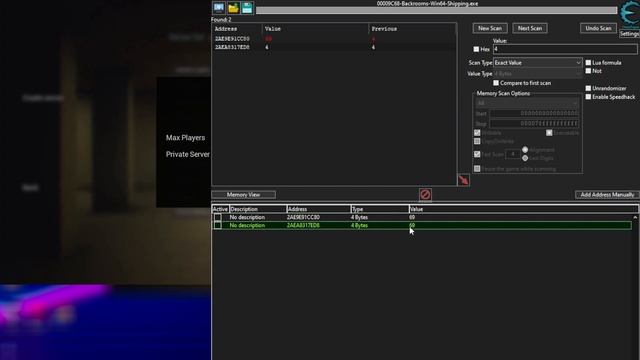The width and height of the screenshot is (640, 360).
Task: Enable Compare to first scan
Action: pos(496,83)
